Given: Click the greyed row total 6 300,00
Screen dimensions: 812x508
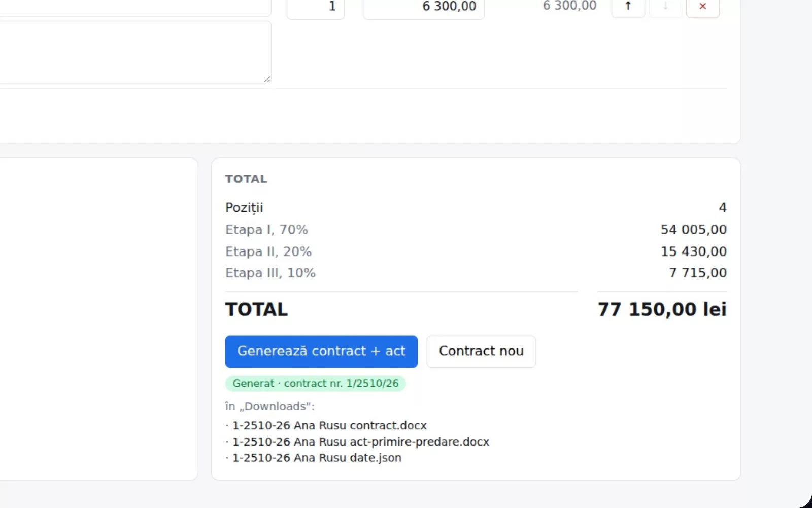Looking at the screenshot, I should (569, 6).
